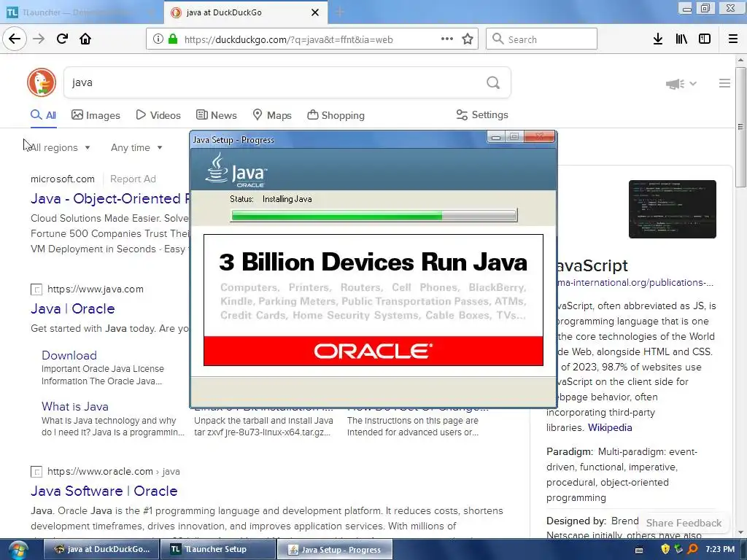Click the orange magnifier tray icon
Screen dimensions: 747x560
(x=693, y=549)
